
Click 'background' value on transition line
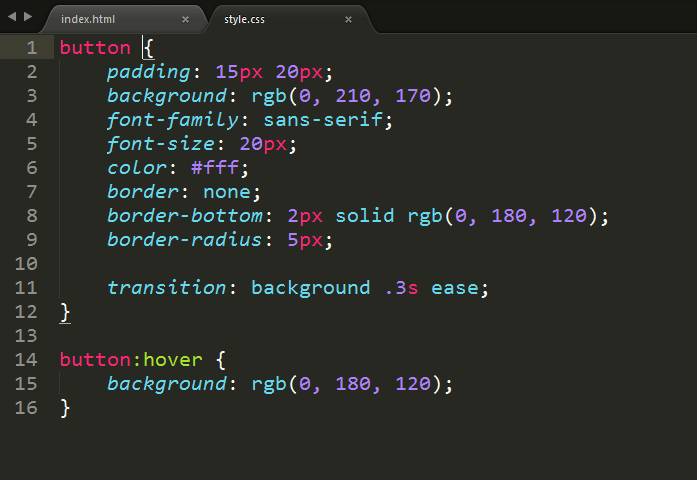click(x=311, y=288)
